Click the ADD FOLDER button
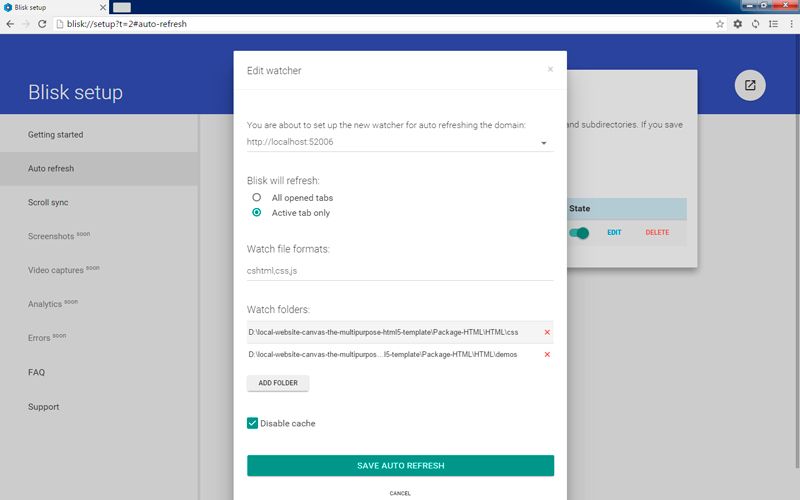The width and height of the screenshot is (800, 500). (278, 383)
